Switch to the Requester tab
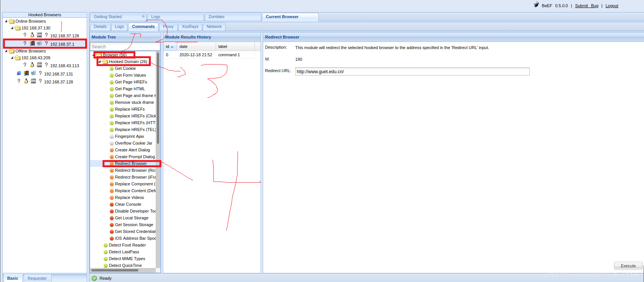 [x=37, y=278]
